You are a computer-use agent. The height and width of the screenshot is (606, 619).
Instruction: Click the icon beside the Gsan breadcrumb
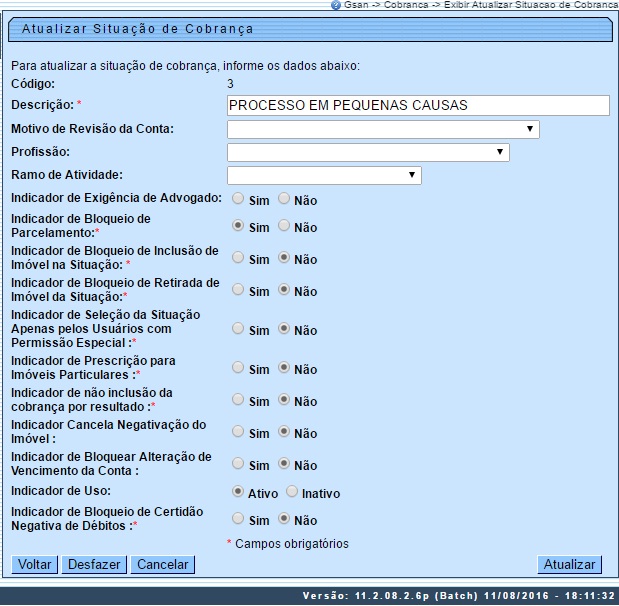[x=336, y=5]
